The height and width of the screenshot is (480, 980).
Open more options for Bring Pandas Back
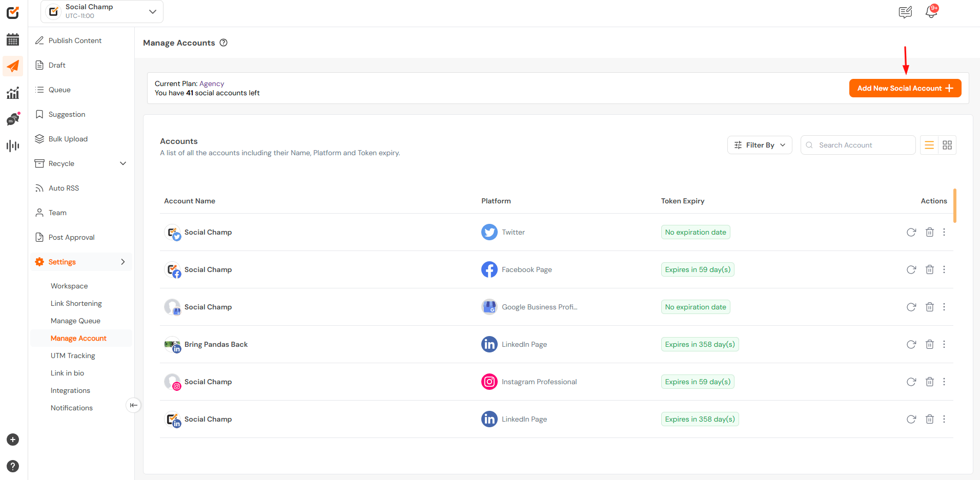[944, 344]
